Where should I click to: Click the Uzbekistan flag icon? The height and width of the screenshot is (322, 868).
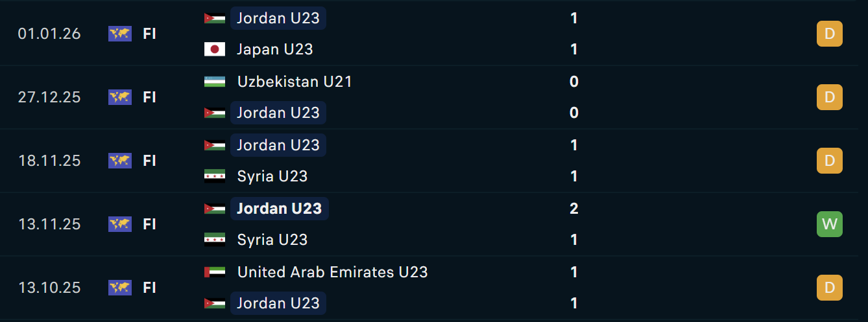click(x=215, y=82)
